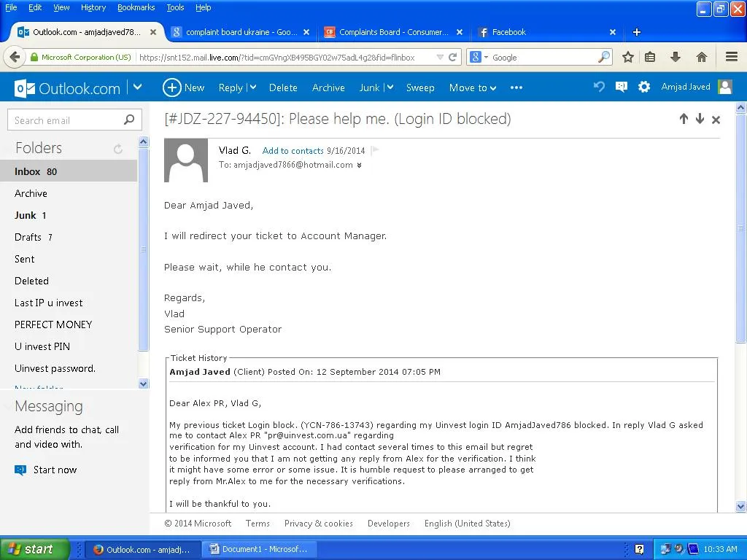
Task: Go to next message with down arrow
Action: pos(700,119)
